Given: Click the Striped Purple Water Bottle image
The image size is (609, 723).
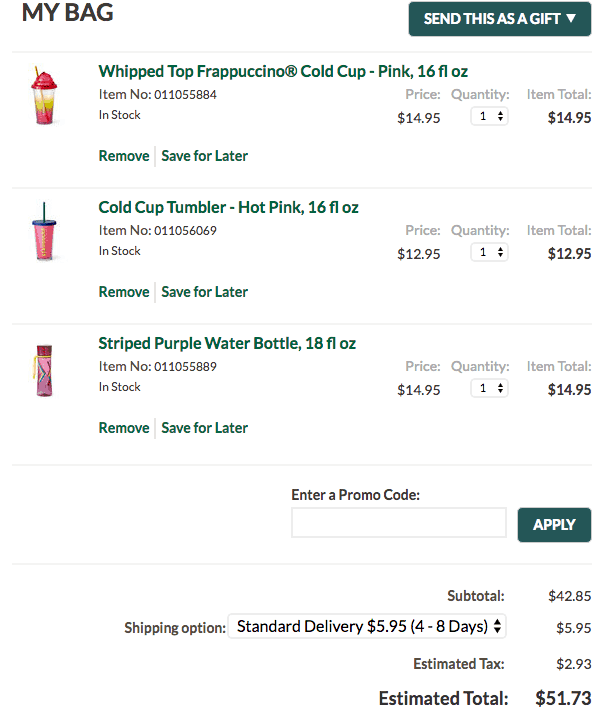Looking at the screenshot, I should point(44,370).
